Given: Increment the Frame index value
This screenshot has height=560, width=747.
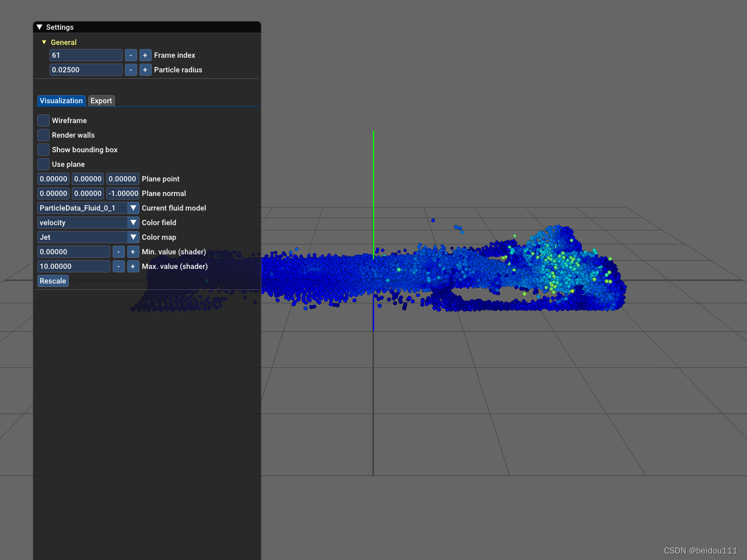Looking at the screenshot, I should click(145, 55).
